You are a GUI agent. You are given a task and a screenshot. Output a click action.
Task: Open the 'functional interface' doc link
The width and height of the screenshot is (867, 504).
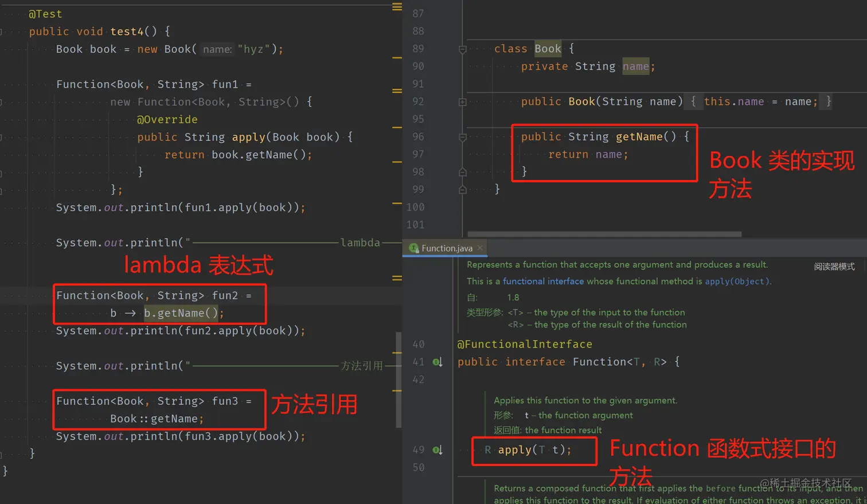pyautogui.click(x=543, y=281)
